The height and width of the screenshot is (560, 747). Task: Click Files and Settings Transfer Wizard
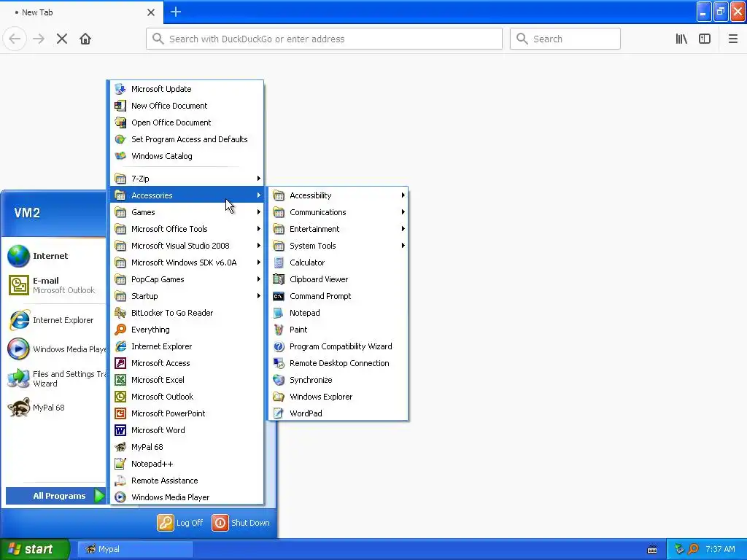pos(55,378)
